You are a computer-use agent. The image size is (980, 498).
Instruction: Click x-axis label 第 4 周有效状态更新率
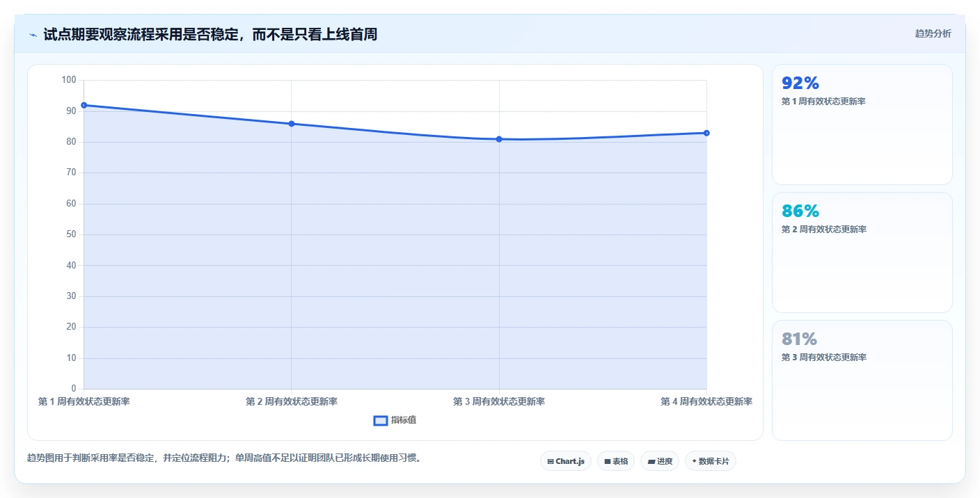[706, 401]
